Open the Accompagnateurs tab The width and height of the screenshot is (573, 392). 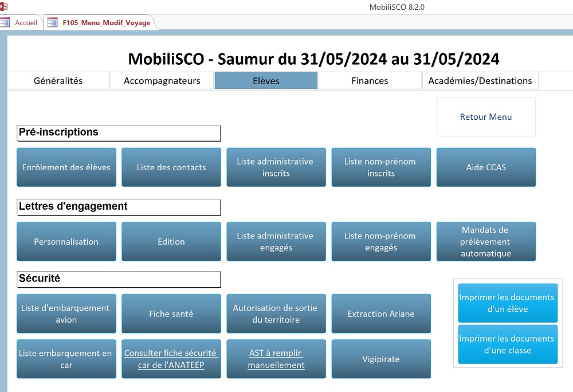(x=162, y=81)
